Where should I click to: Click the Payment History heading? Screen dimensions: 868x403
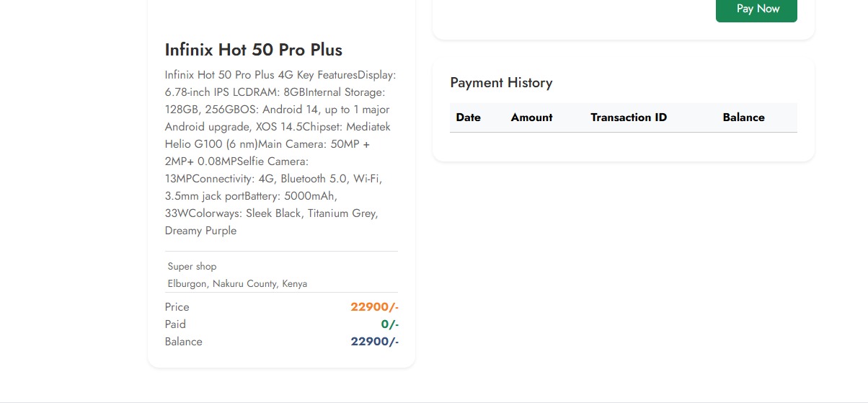[501, 83]
